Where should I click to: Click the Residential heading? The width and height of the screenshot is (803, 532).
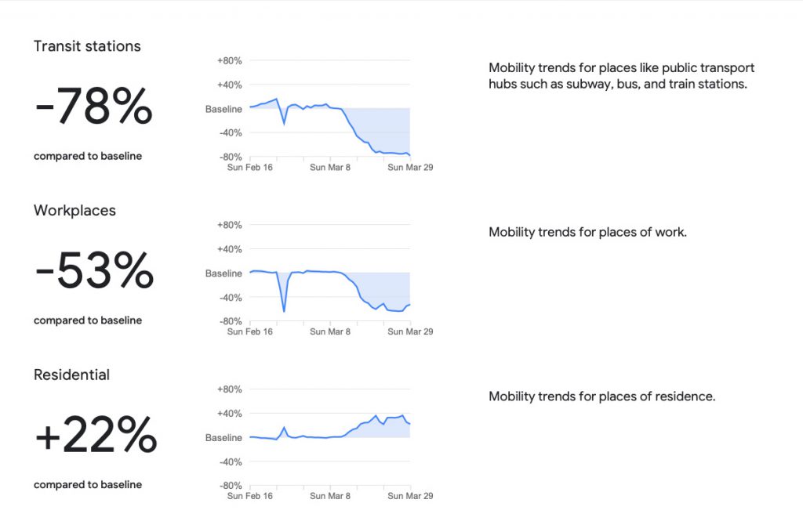[x=71, y=375]
